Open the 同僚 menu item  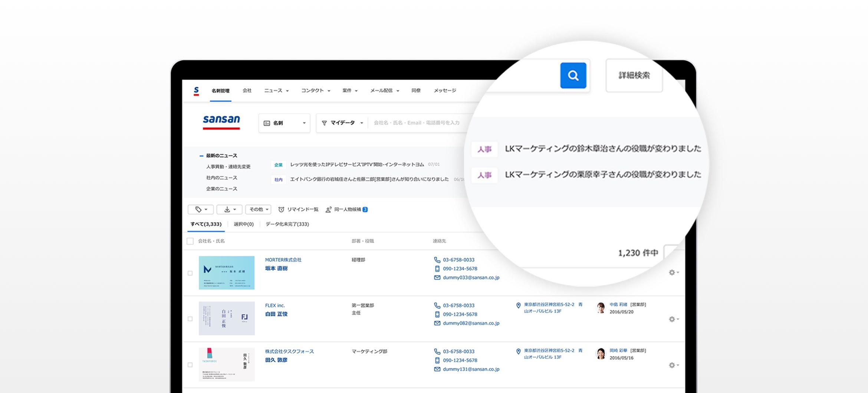pos(416,90)
